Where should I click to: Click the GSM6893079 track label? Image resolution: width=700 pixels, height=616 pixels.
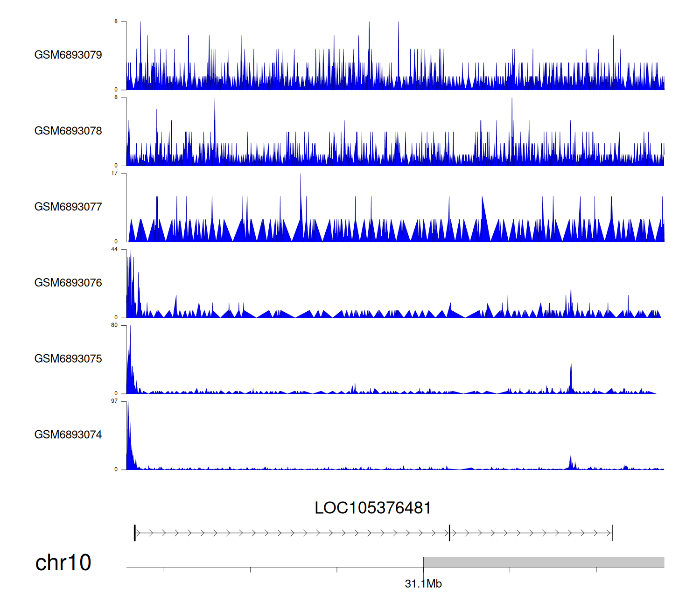[68, 55]
